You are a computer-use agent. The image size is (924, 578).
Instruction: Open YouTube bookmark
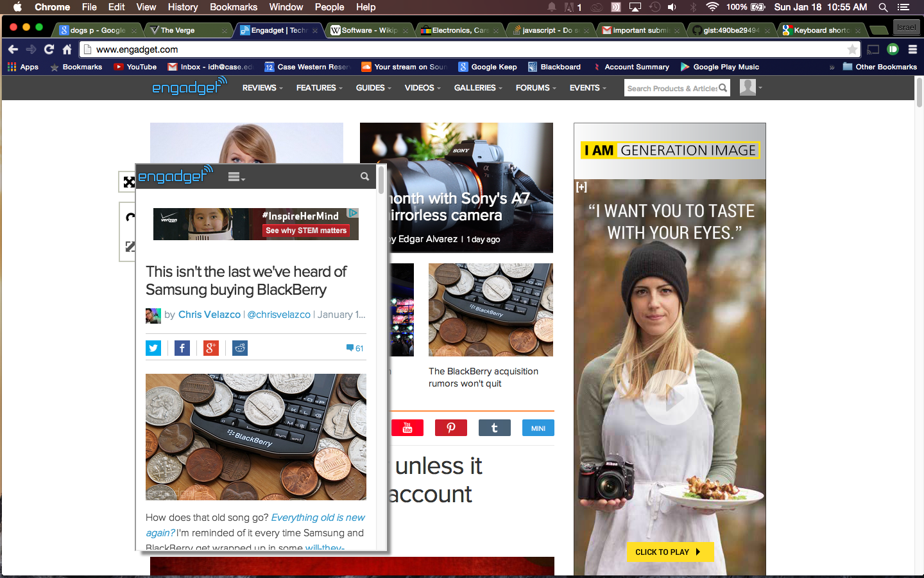coord(135,67)
